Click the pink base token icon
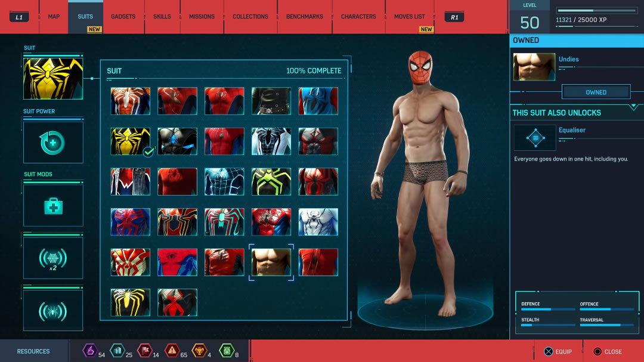Image resolution: width=644 pixels, height=362 pixels. 144,351
